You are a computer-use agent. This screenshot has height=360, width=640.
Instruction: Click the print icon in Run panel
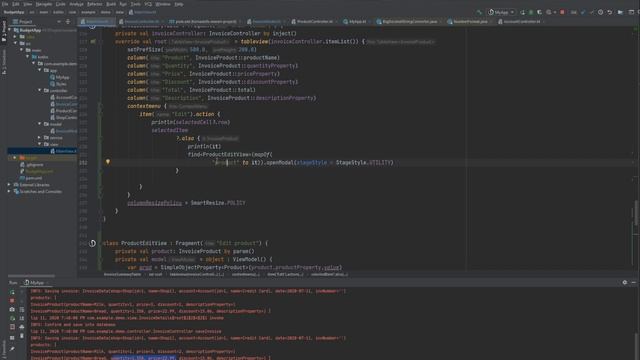tap(22, 327)
